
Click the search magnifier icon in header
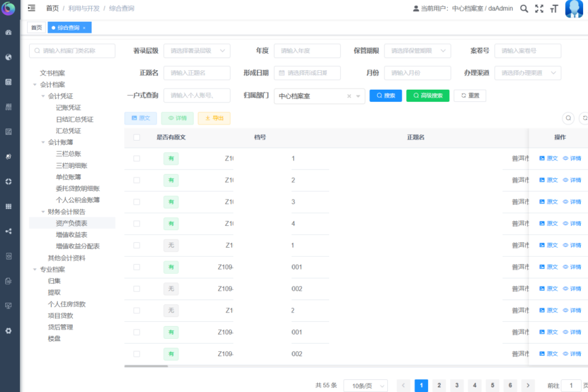(524, 8)
